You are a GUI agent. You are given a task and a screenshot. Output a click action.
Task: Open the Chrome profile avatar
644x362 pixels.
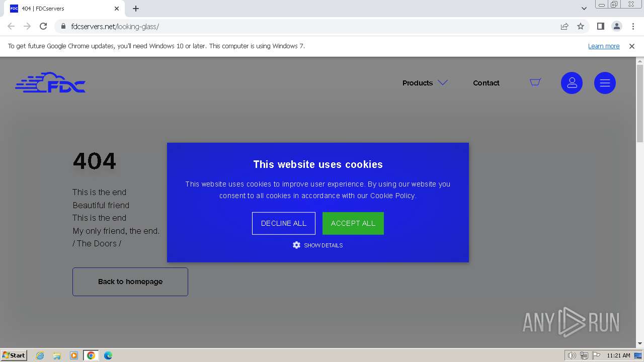click(617, 26)
